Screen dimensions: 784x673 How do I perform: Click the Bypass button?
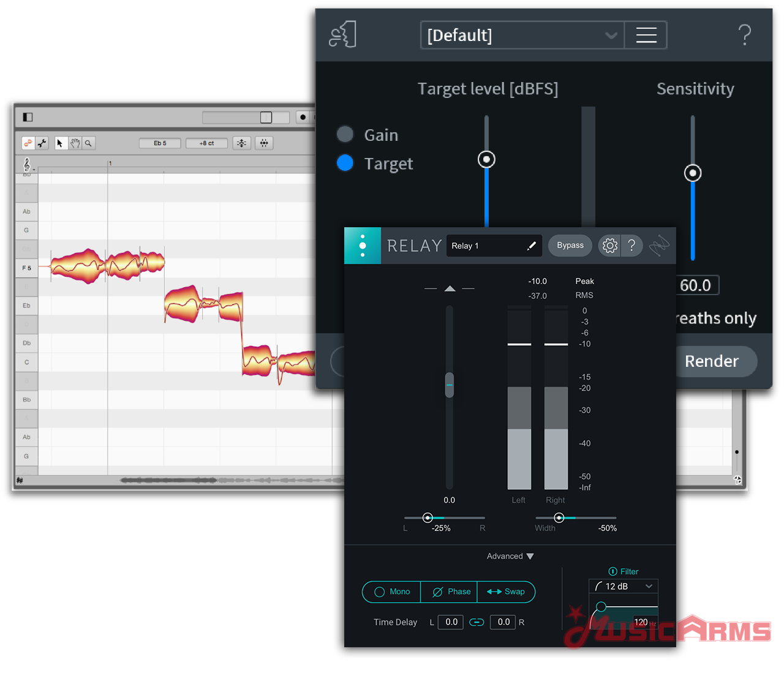570,246
